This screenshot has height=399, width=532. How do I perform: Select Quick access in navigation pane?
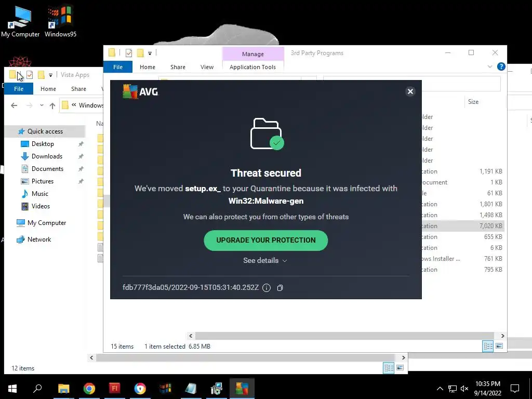45,131
